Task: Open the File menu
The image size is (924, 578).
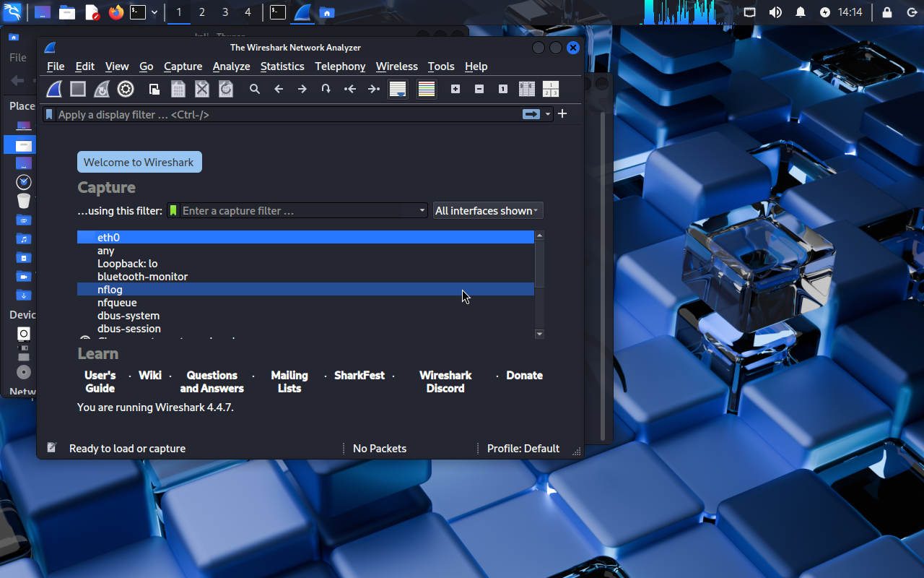Action: click(x=56, y=66)
